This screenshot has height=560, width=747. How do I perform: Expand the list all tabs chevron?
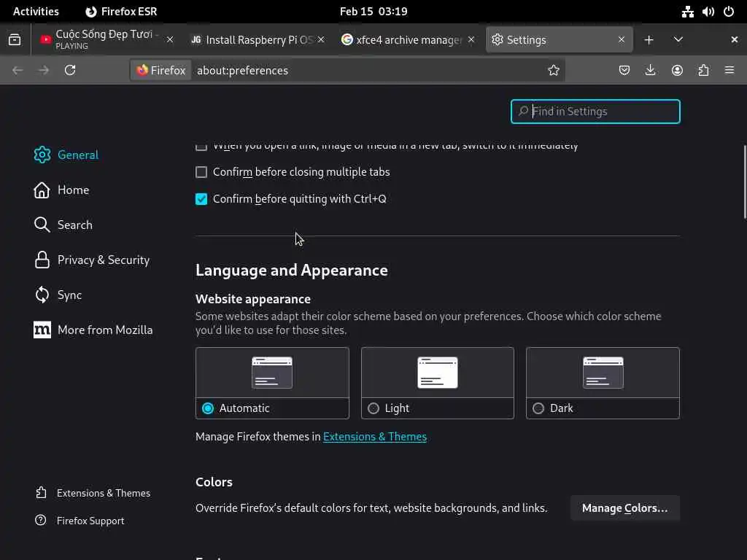click(678, 39)
